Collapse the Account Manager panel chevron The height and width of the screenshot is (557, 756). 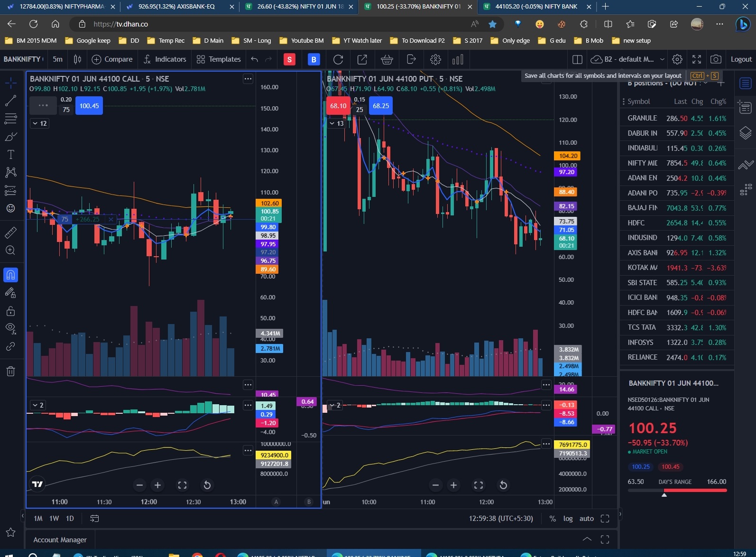(x=587, y=539)
